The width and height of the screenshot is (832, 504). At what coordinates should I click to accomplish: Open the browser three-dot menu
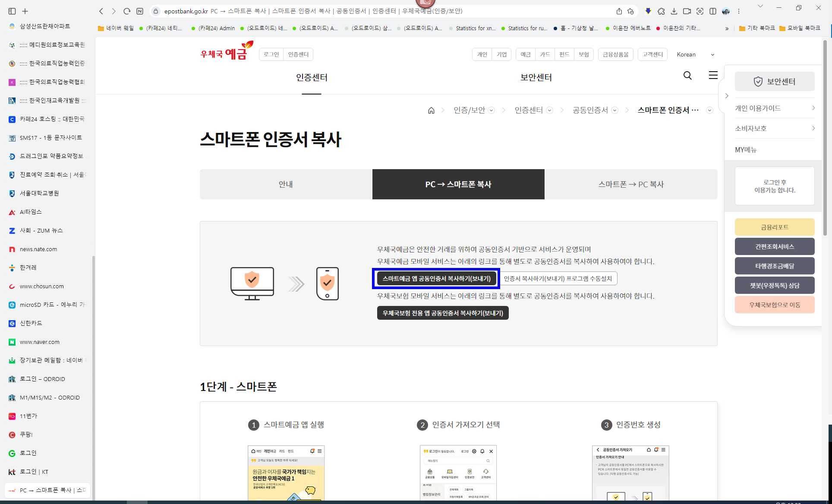point(739,11)
